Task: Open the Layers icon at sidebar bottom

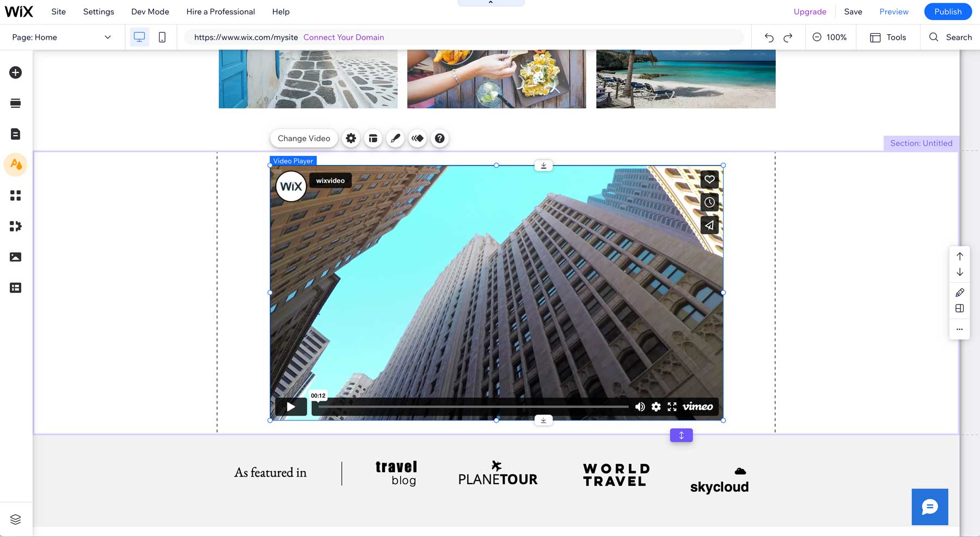Action: tap(15, 519)
